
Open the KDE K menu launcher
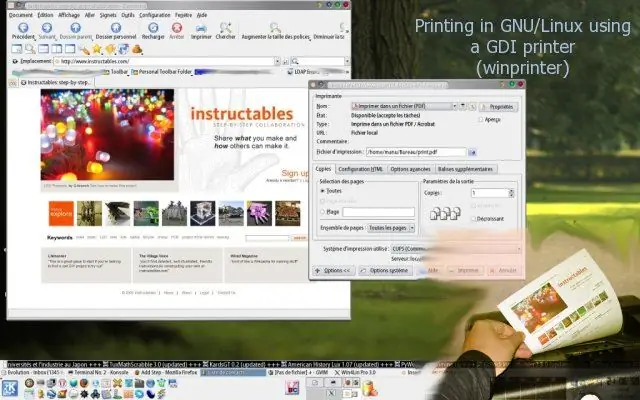10,388
